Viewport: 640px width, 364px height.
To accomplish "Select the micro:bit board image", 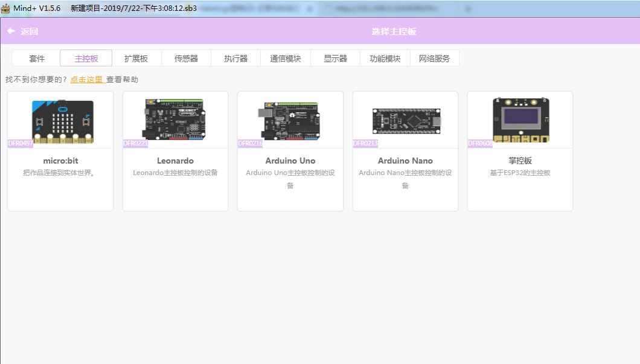I will click(x=62, y=121).
